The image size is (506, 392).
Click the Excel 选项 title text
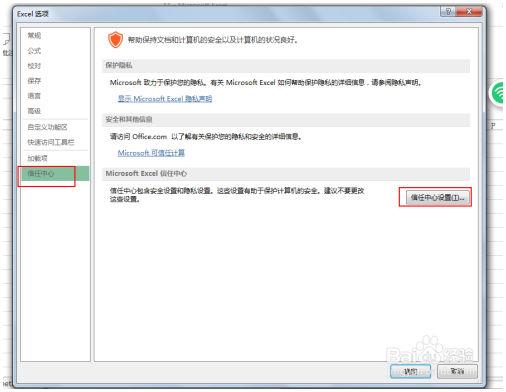(x=33, y=14)
